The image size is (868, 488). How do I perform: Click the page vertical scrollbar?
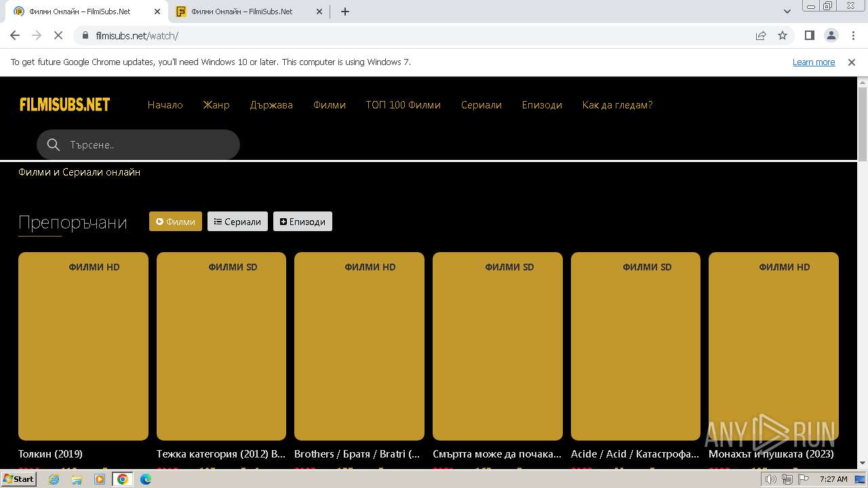[x=863, y=125]
